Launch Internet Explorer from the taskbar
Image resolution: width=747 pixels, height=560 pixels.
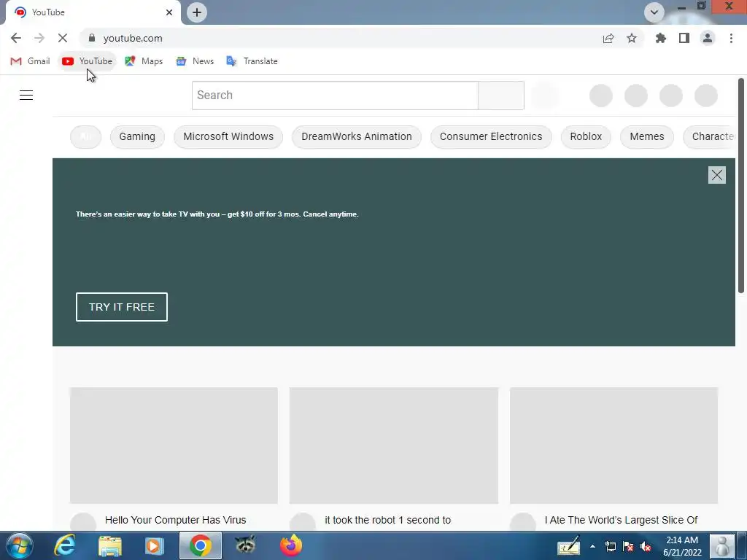click(x=64, y=545)
